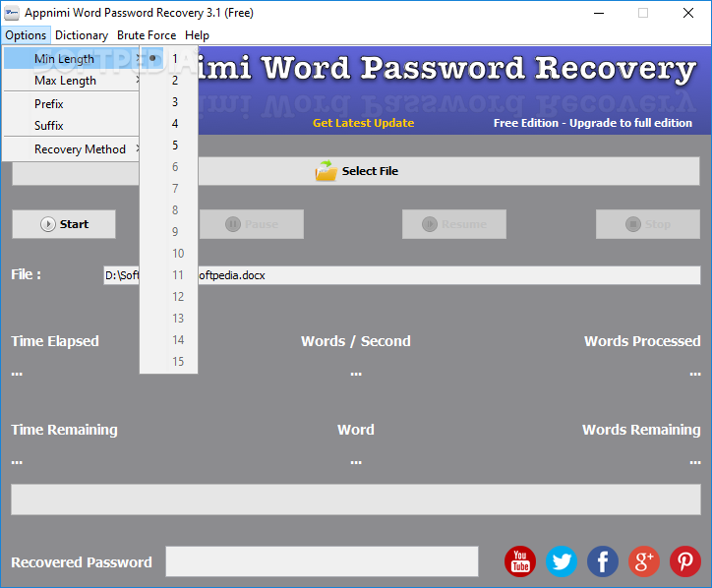This screenshot has width=712, height=588.
Task: Click the Recovered Password field
Action: coord(322,561)
